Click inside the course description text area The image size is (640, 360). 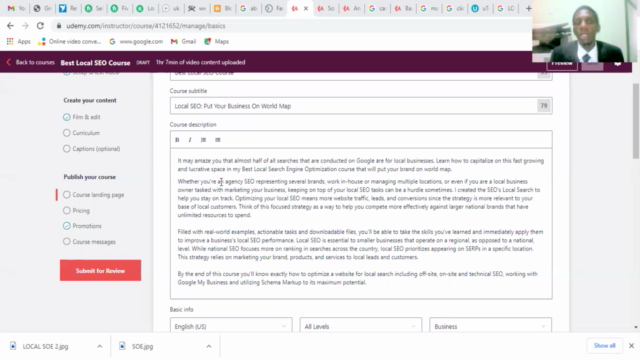361,224
